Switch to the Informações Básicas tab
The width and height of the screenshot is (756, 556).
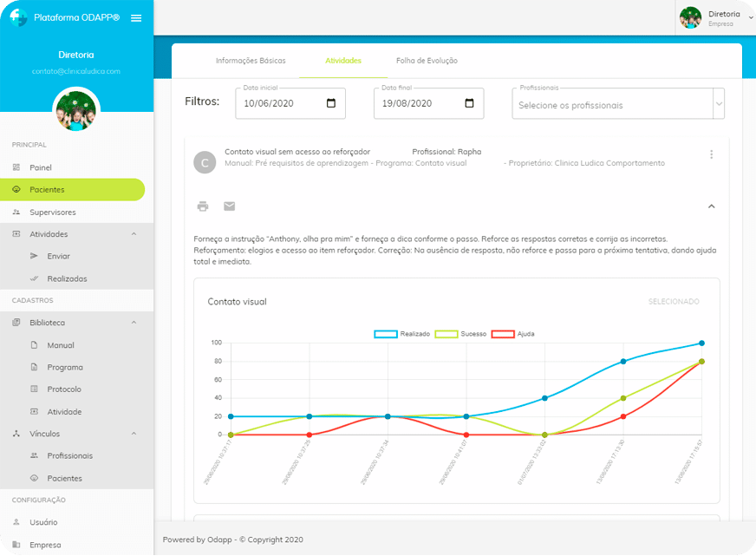coord(250,61)
